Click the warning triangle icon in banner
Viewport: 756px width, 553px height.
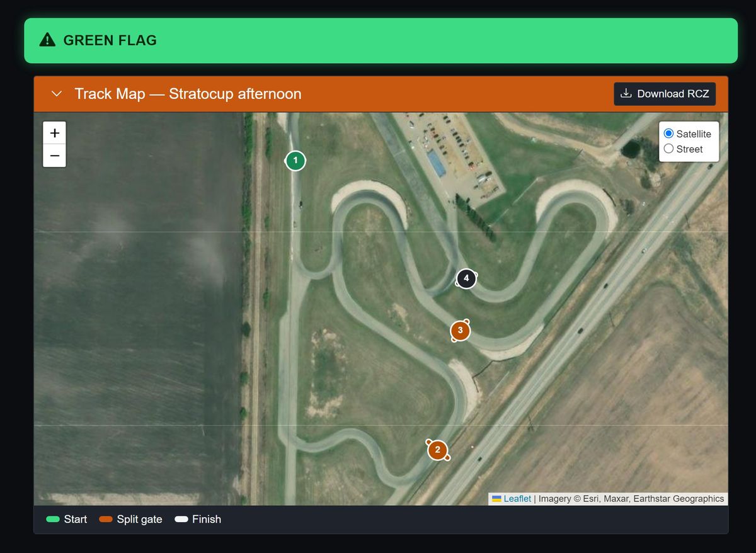click(x=47, y=40)
